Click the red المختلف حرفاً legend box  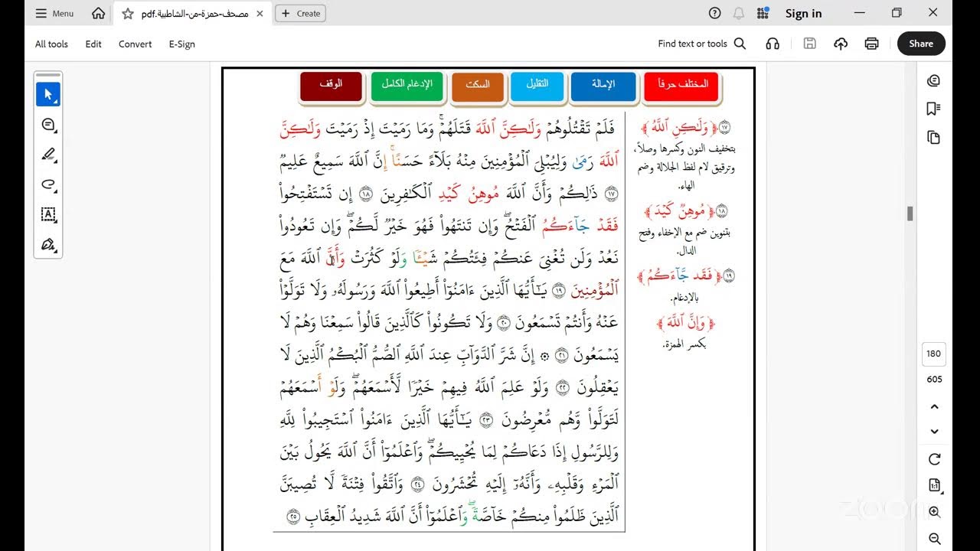coord(681,86)
